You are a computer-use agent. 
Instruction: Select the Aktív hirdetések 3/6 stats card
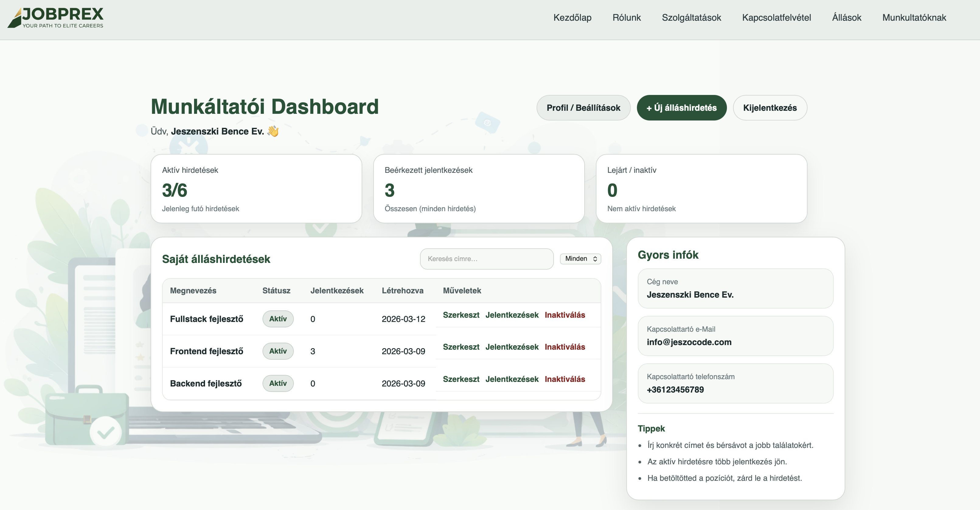pyautogui.click(x=256, y=189)
